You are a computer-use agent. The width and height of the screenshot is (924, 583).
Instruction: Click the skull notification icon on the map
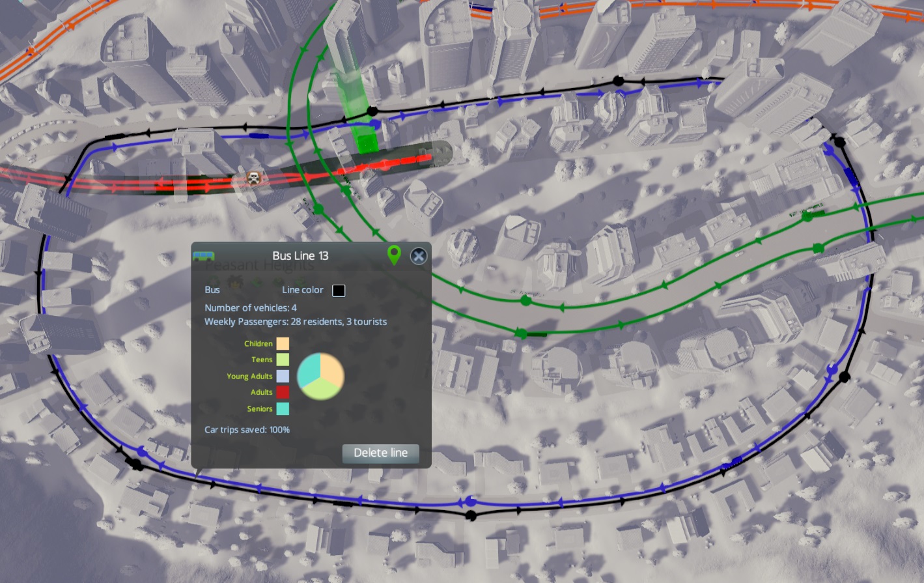(x=253, y=178)
